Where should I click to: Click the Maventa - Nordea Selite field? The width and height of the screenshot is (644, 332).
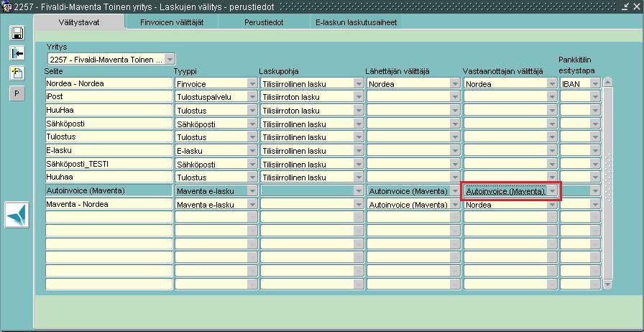coord(109,204)
